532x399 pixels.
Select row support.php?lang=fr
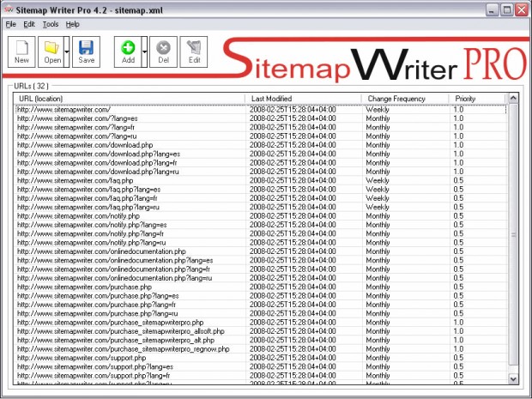click(261, 376)
